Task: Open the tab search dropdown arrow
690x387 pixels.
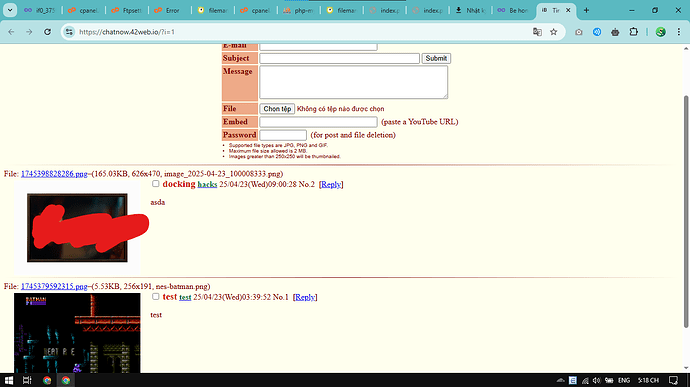Action: click(10, 10)
